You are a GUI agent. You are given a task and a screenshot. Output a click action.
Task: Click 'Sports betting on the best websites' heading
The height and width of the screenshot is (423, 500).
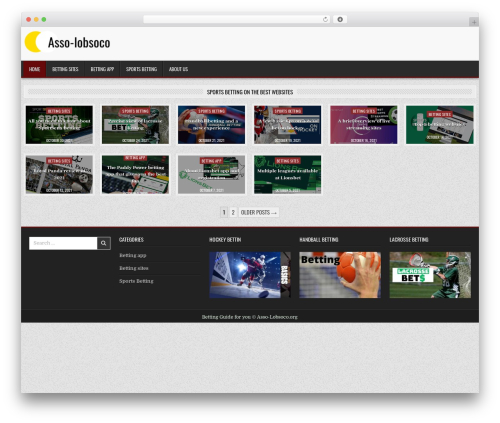(x=250, y=92)
